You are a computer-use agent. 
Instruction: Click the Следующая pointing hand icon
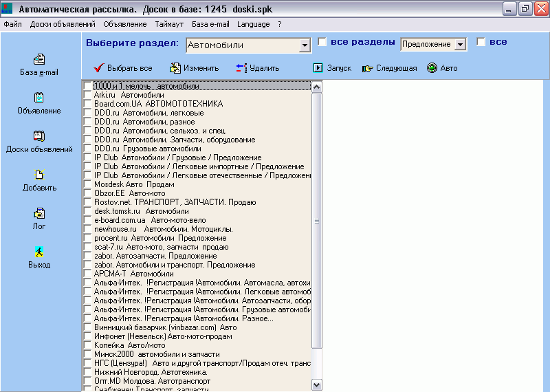[367, 68]
